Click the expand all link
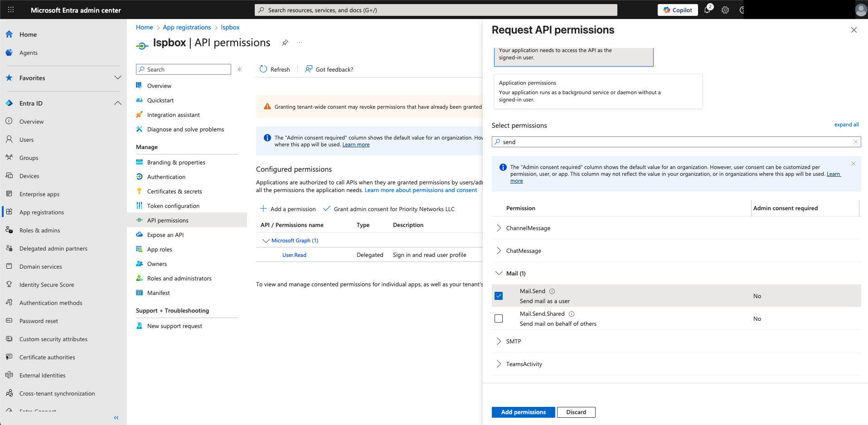The image size is (868, 425). [x=846, y=125]
